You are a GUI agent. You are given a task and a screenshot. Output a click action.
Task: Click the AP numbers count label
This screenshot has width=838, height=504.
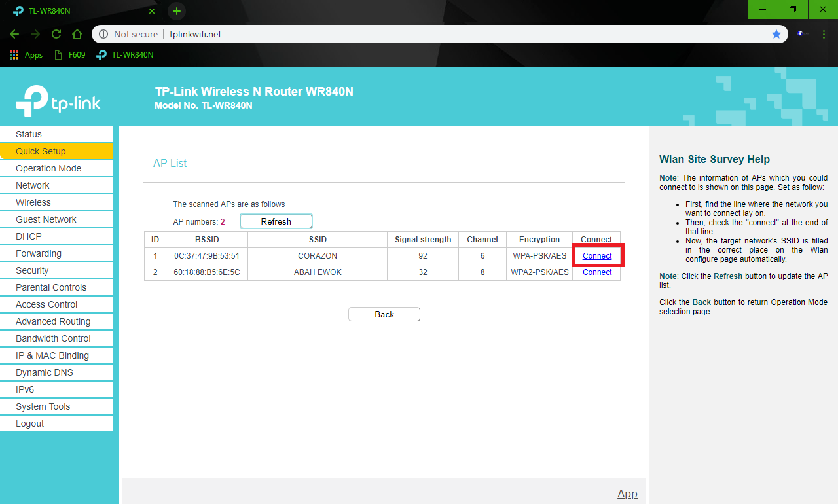[199, 222]
